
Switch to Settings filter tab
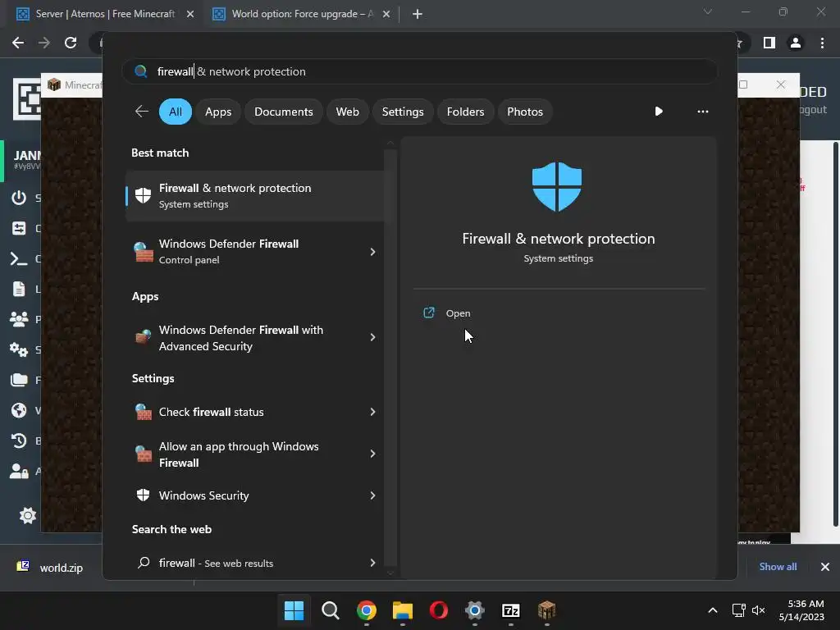tap(402, 112)
